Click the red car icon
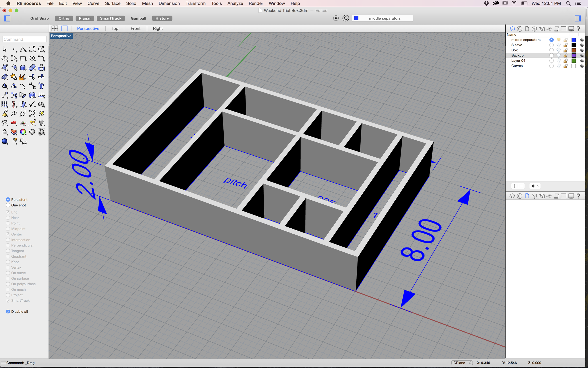The height and width of the screenshot is (368, 588). [x=14, y=123]
